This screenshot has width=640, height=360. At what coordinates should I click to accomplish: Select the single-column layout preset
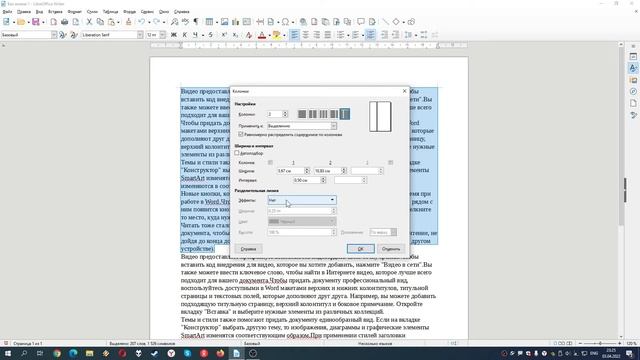point(302,114)
